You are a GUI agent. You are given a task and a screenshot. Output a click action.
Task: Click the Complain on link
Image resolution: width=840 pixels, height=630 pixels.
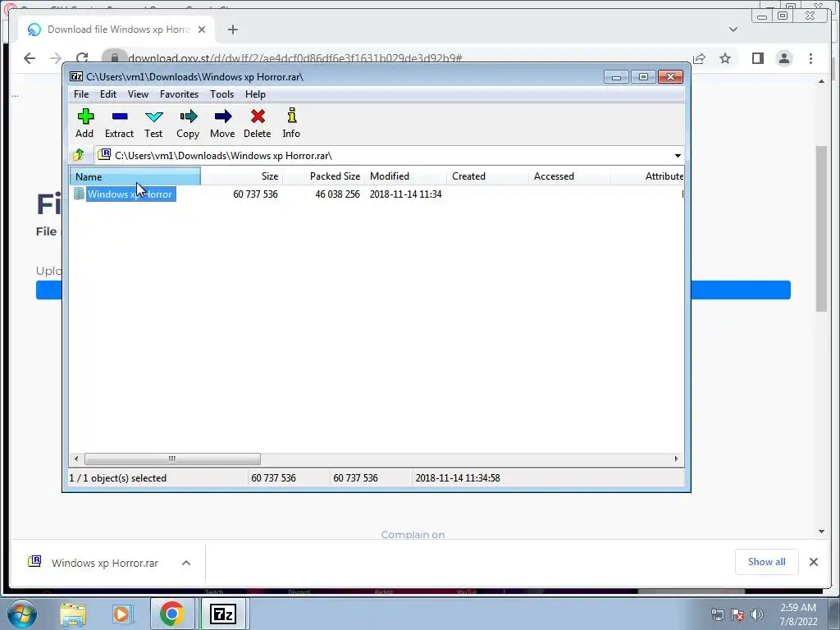(x=413, y=535)
